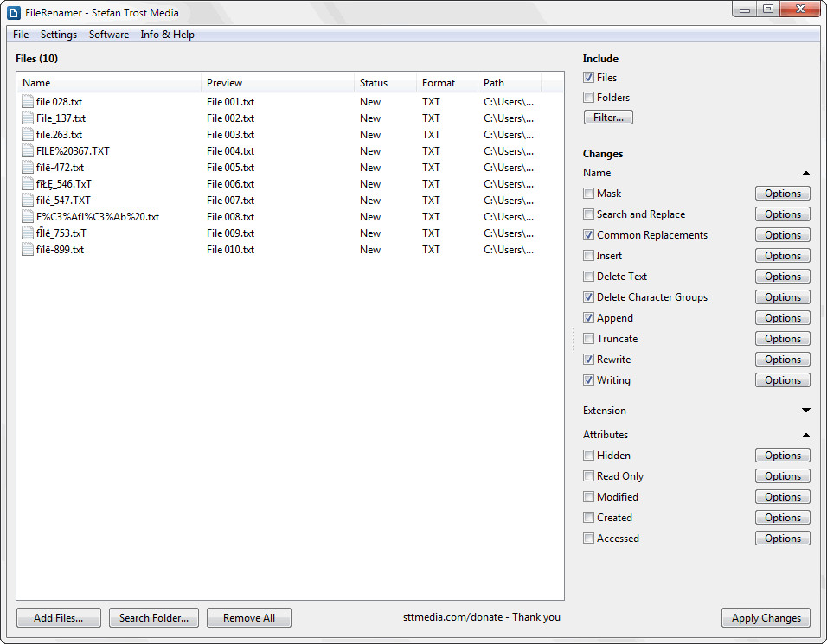Enable the Delete Text checkbox
827x644 pixels.
pos(588,276)
